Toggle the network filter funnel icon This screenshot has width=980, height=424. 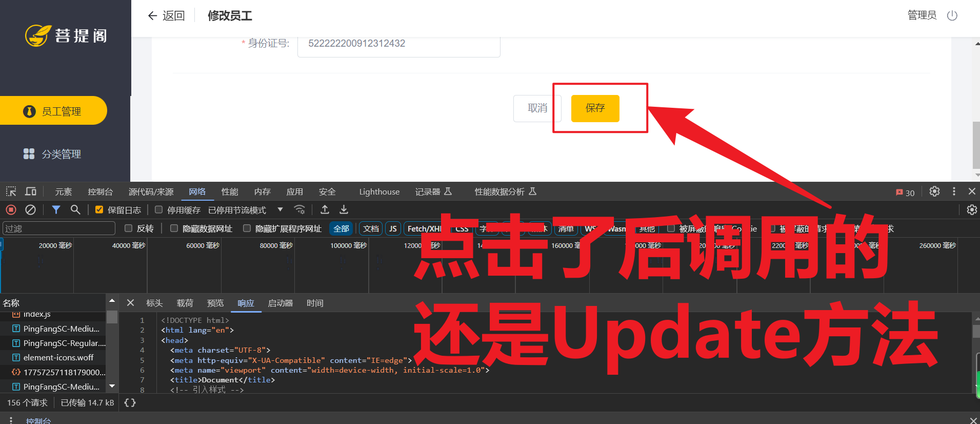pos(56,209)
